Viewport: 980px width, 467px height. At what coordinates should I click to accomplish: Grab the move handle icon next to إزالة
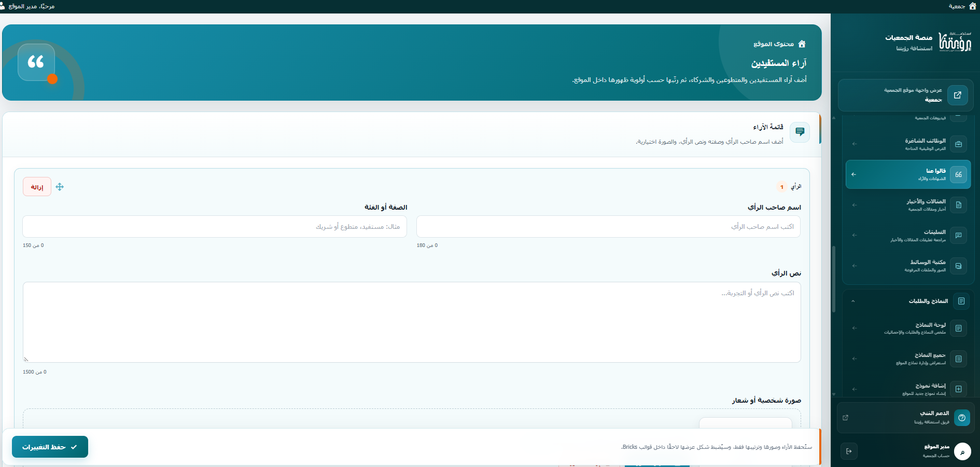click(x=60, y=187)
